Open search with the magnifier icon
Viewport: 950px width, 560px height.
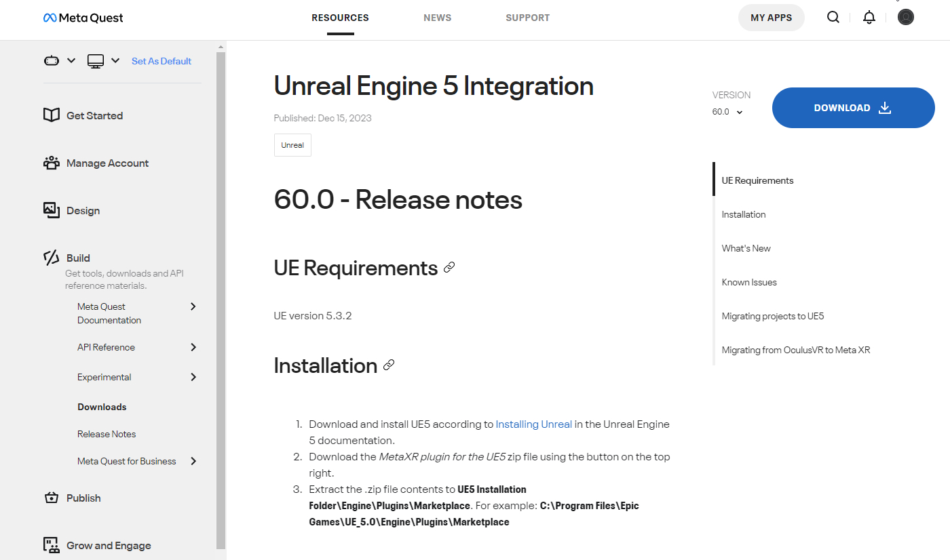[833, 18]
